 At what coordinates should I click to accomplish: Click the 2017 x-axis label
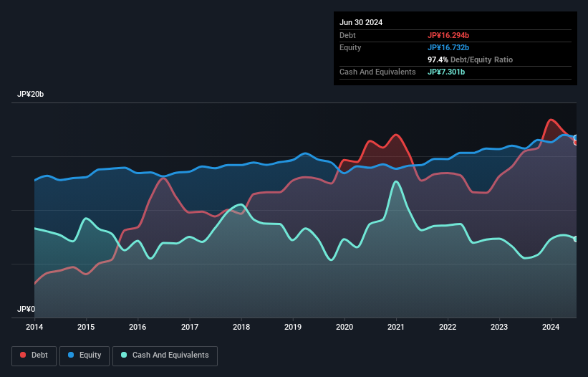click(x=190, y=327)
